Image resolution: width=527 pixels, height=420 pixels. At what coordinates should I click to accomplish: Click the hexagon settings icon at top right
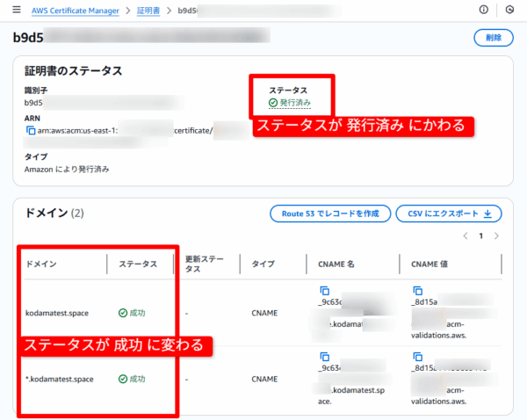click(x=509, y=10)
